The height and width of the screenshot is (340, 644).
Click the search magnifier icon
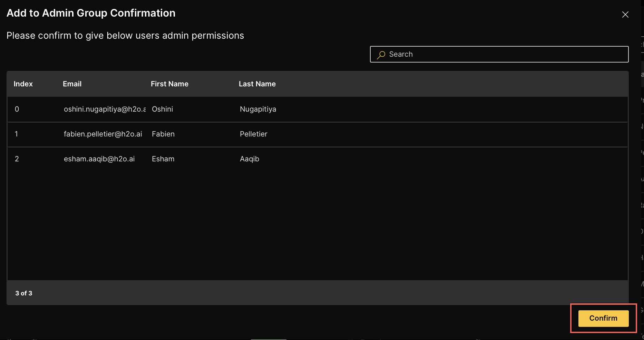coord(381,55)
